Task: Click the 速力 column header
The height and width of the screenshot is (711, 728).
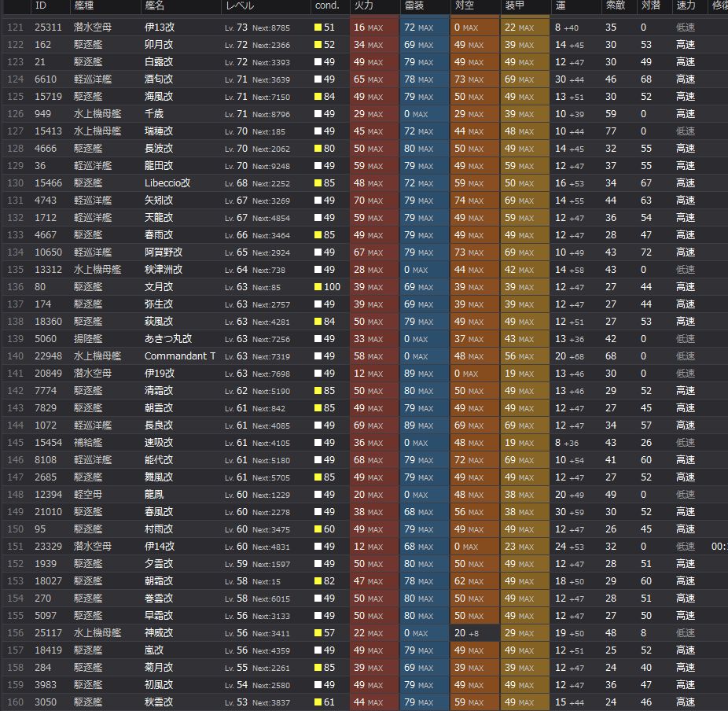Action: [686, 6]
